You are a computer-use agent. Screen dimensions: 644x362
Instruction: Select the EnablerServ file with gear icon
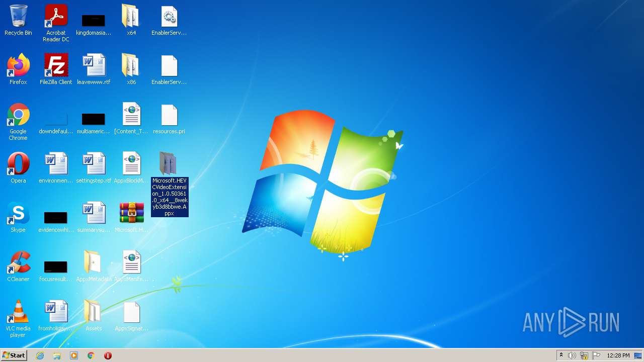click(169, 21)
